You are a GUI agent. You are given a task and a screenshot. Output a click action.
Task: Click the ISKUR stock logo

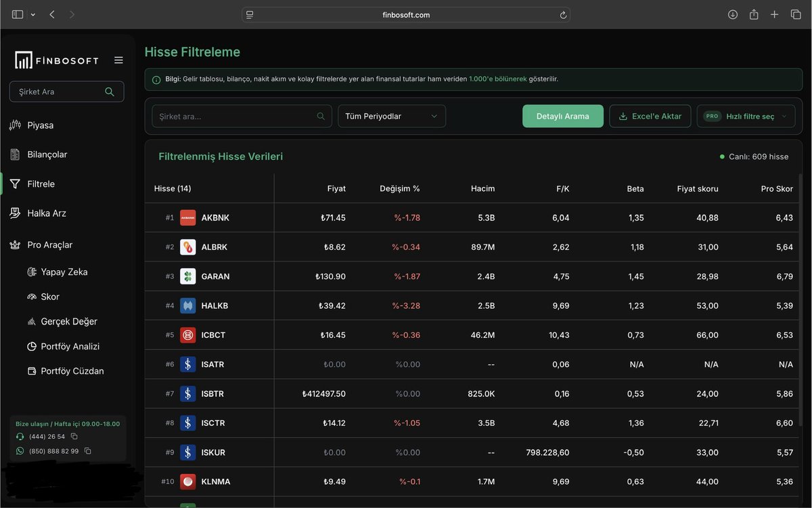pos(188,452)
